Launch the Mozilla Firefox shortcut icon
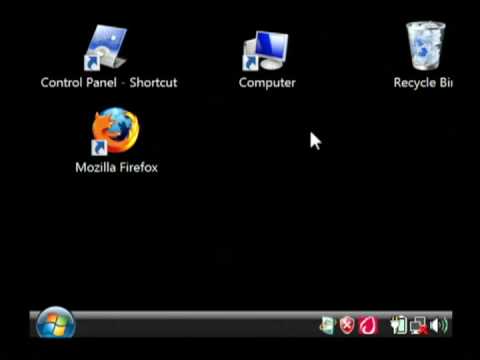This screenshot has height=360, width=480. click(115, 131)
